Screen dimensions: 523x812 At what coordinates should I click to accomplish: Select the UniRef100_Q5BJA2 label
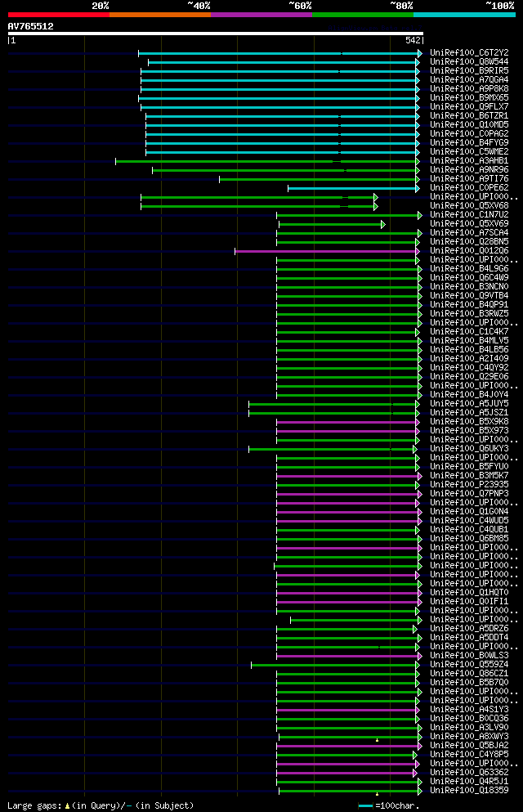point(469,746)
